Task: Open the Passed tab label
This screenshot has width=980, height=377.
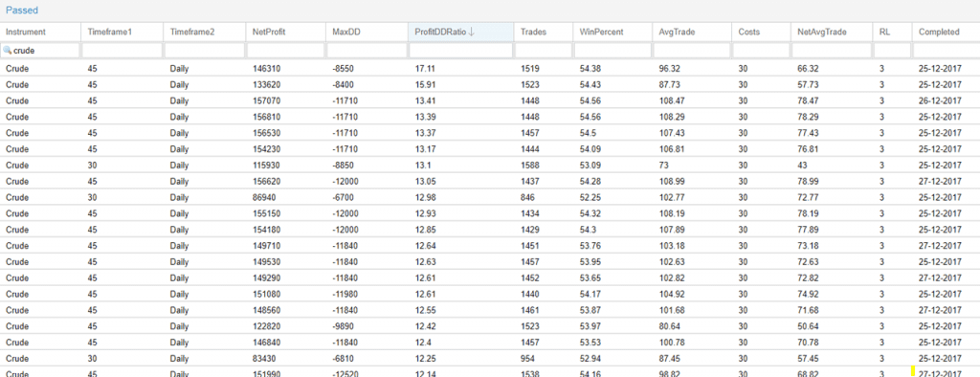Action: pos(22,11)
